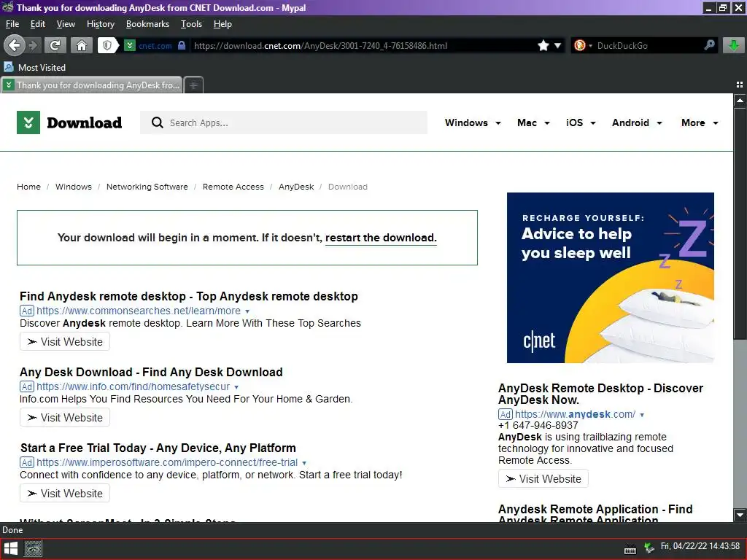Screen dimensions: 747x560
Task: Click the cnet.com site identity icon
Action: [130, 45]
